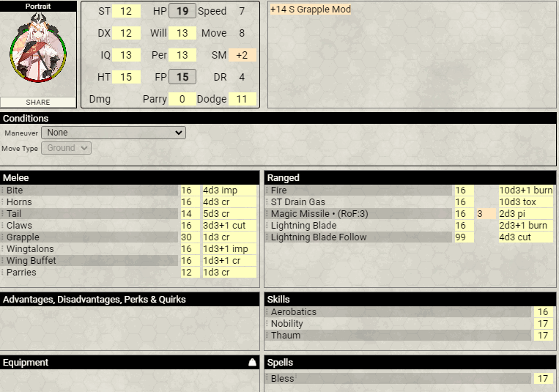559x392 pixels.
Task: Click the SM value +2
Action: (x=242, y=55)
